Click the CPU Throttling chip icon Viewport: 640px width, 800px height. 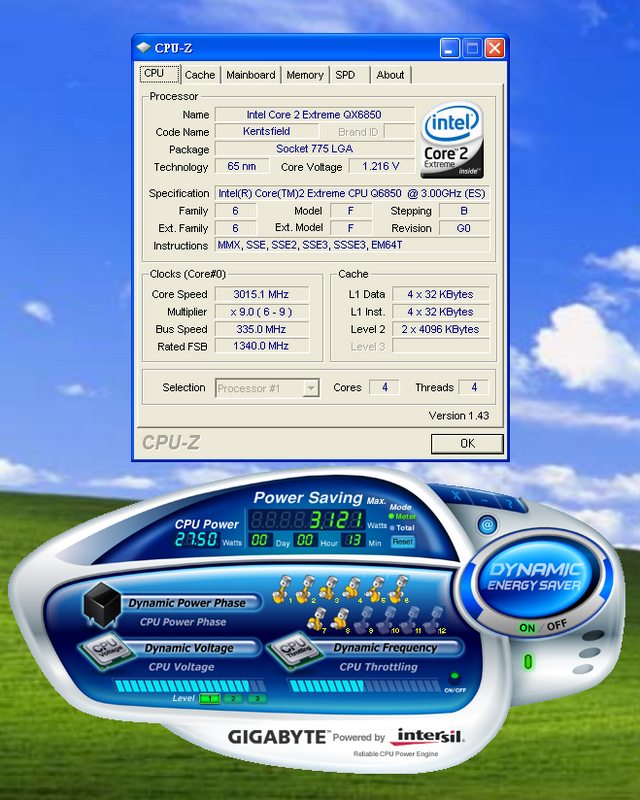(295, 652)
